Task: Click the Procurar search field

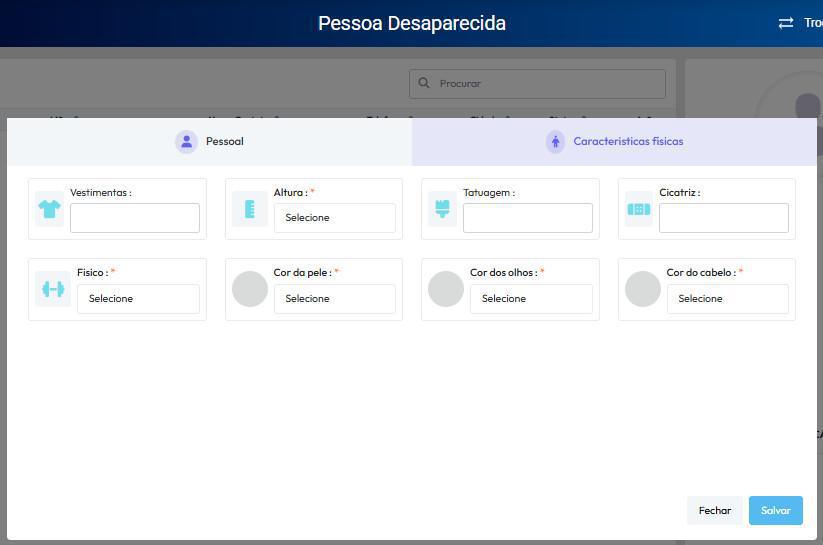Action: (537, 84)
